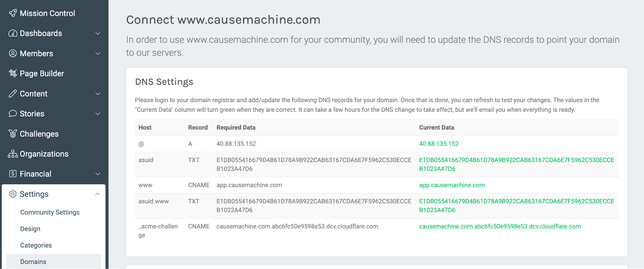Click the Host column header
The width and height of the screenshot is (644, 269).
[145, 127]
